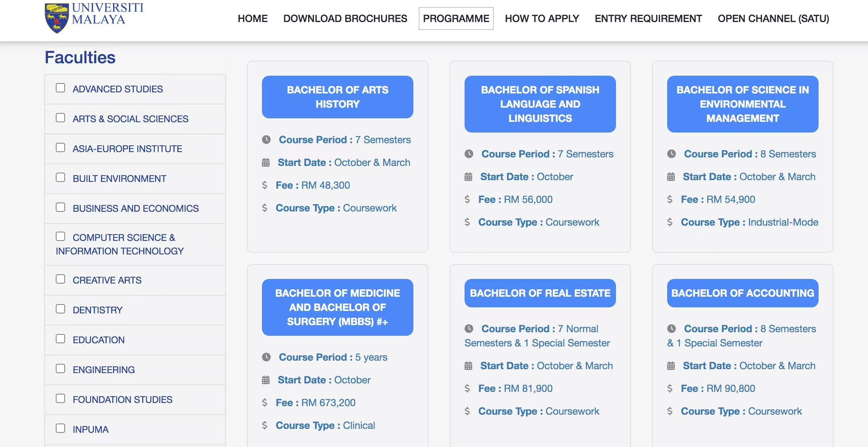Tick the Advanced Studies checkbox
This screenshot has height=447, width=868.
coord(60,88)
